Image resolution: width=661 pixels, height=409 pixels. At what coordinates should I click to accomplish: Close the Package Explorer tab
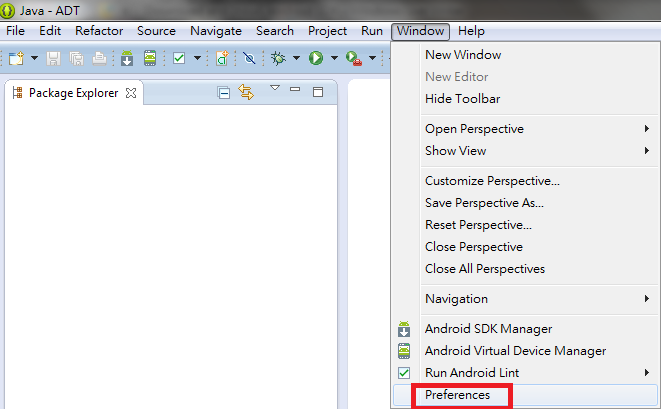tap(131, 93)
